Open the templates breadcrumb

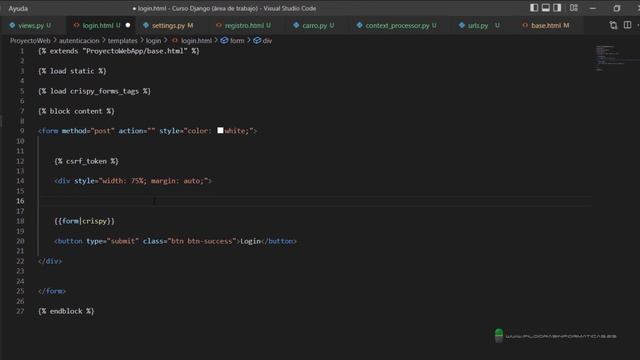122,40
